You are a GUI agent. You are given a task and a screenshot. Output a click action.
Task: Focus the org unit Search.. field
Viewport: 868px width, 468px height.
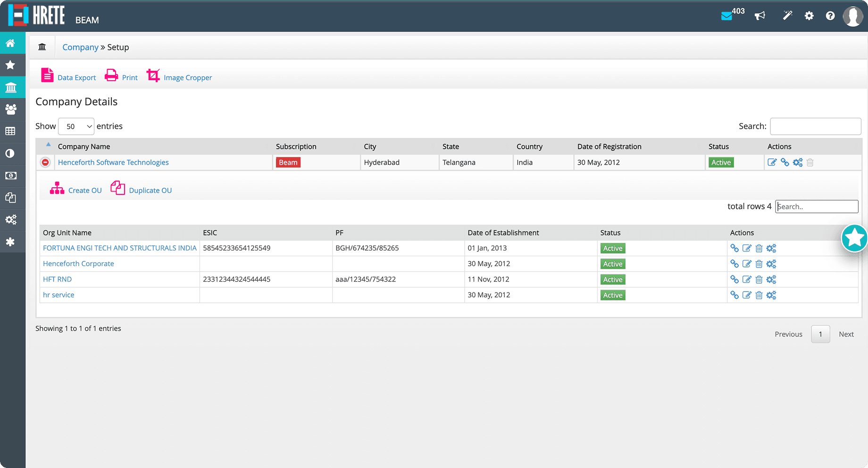tap(817, 207)
